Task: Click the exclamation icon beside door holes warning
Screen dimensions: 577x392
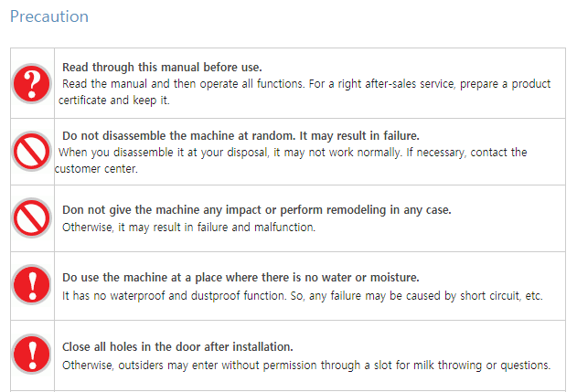Action: (32, 355)
